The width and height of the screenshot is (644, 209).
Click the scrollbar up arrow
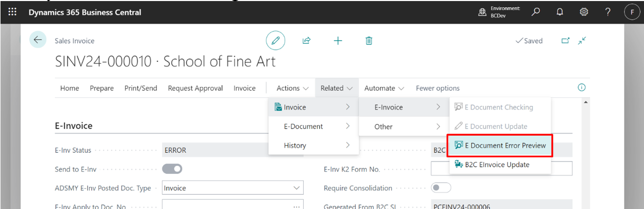(x=585, y=103)
